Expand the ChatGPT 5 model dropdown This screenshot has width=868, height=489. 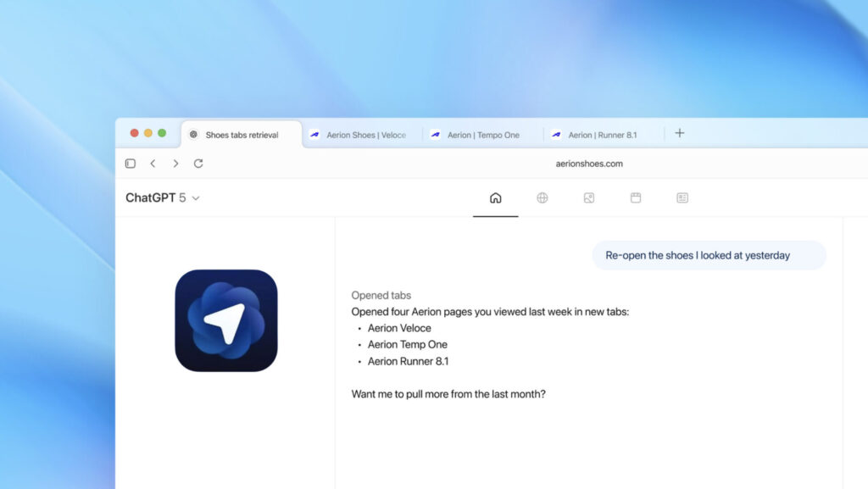(x=163, y=197)
